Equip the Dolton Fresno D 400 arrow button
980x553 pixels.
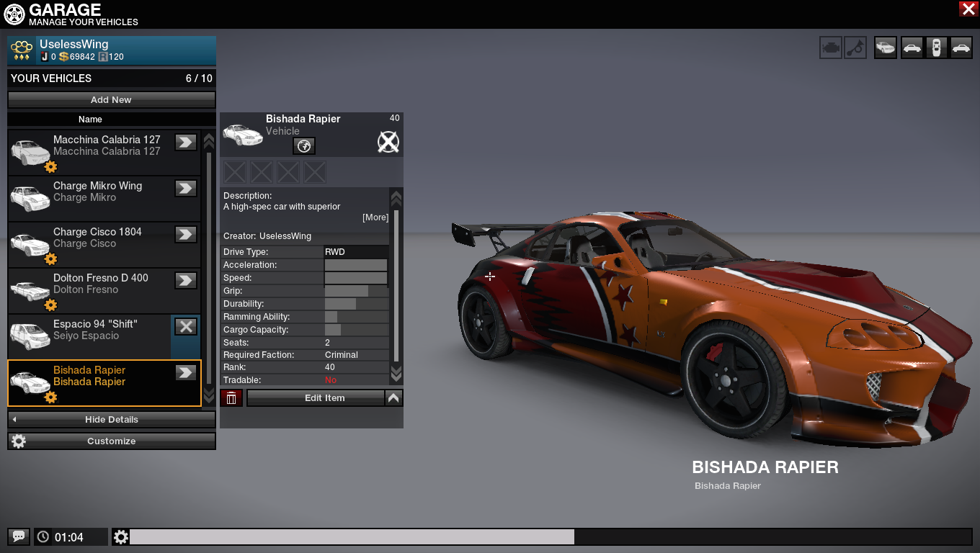tap(186, 280)
